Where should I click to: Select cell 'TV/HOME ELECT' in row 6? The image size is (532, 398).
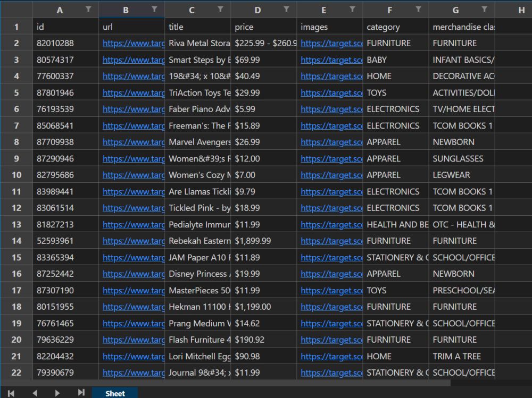(x=462, y=109)
